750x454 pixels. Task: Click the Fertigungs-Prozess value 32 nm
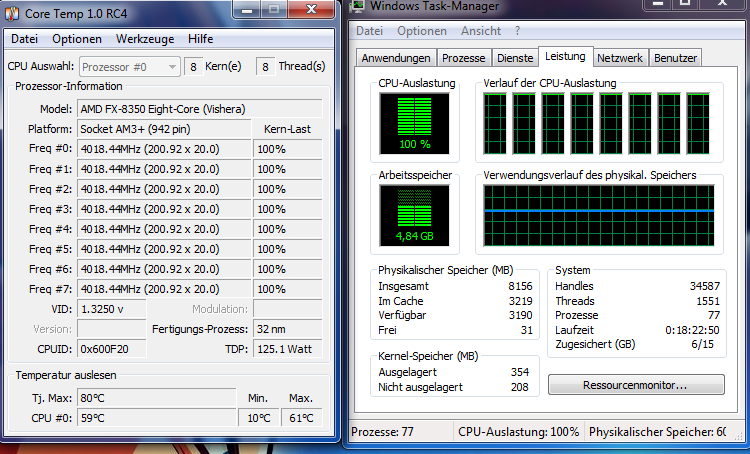287,329
